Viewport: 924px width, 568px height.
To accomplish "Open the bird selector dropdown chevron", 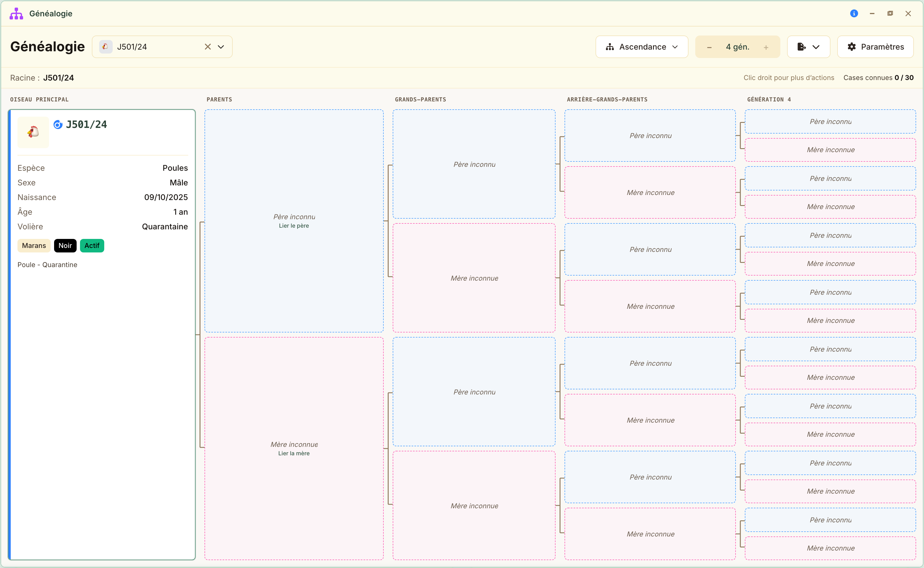I will tap(221, 46).
